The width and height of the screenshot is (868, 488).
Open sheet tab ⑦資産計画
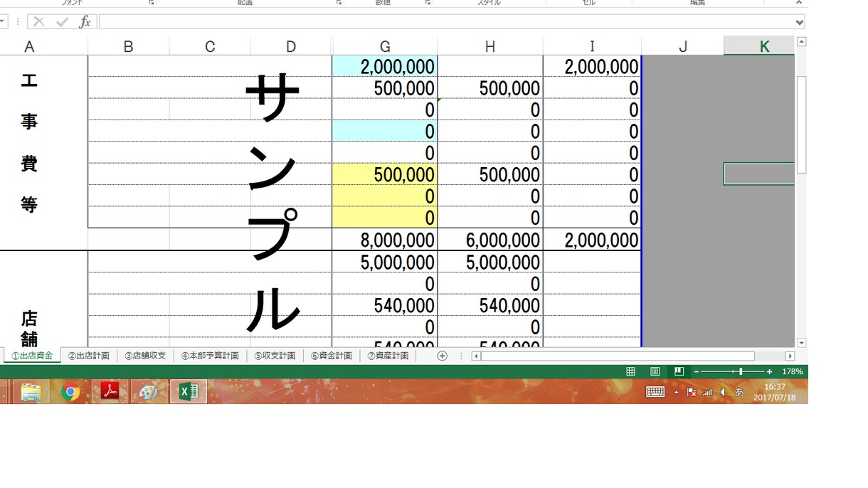click(388, 356)
